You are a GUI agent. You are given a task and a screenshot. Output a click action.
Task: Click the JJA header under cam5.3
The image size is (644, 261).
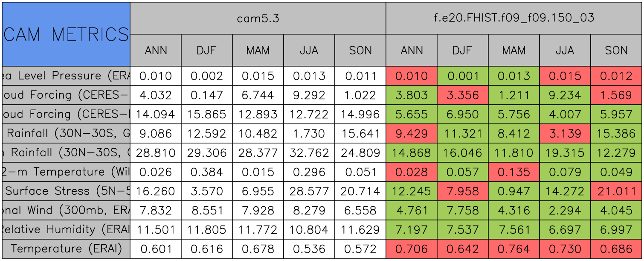click(309, 50)
